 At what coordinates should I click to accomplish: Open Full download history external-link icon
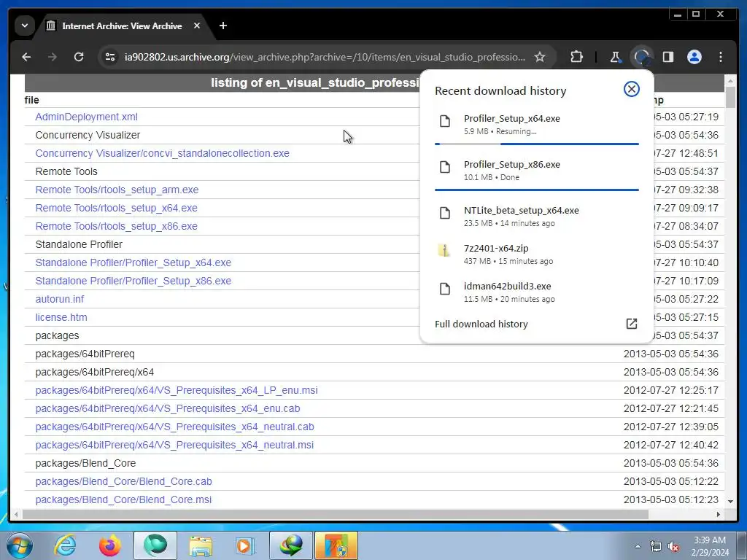tap(631, 324)
